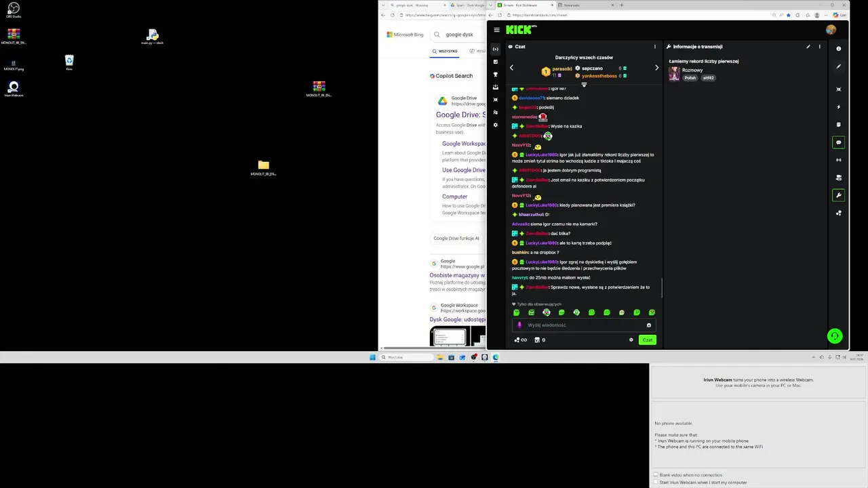This screenshot has height=488, width=868.
Task: Select the last green emote in the row
Action: pos(652,312)
